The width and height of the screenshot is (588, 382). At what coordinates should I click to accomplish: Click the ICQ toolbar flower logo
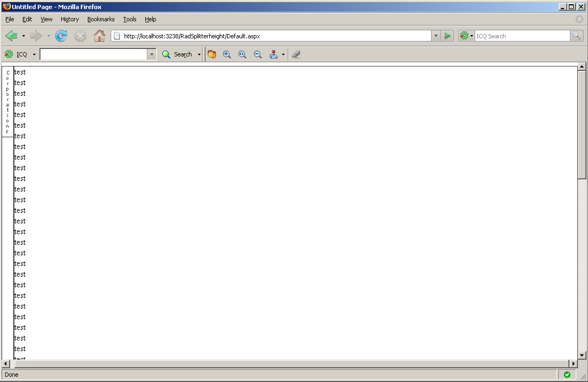click(x=9, y=54)
